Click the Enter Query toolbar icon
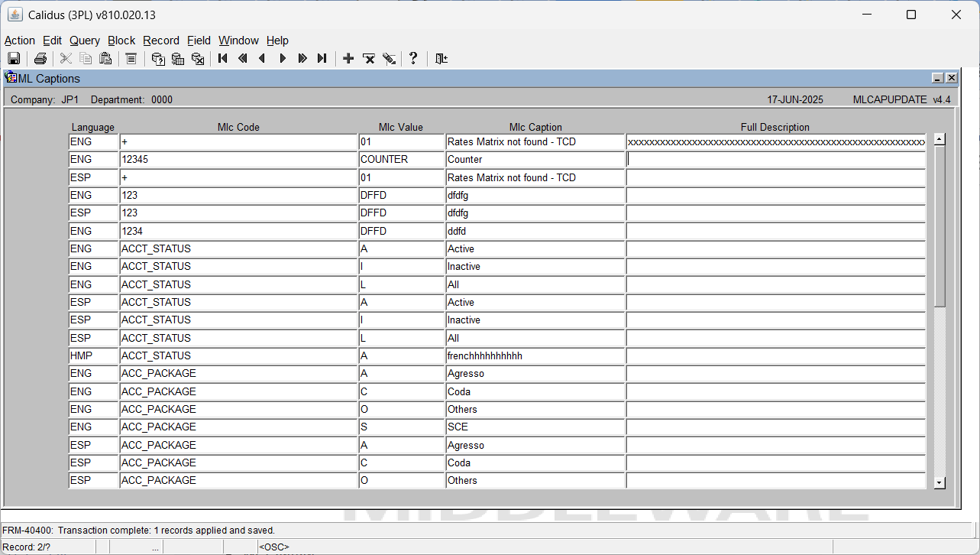This screenshot has height=555, width=980. (x=158, y=59)
